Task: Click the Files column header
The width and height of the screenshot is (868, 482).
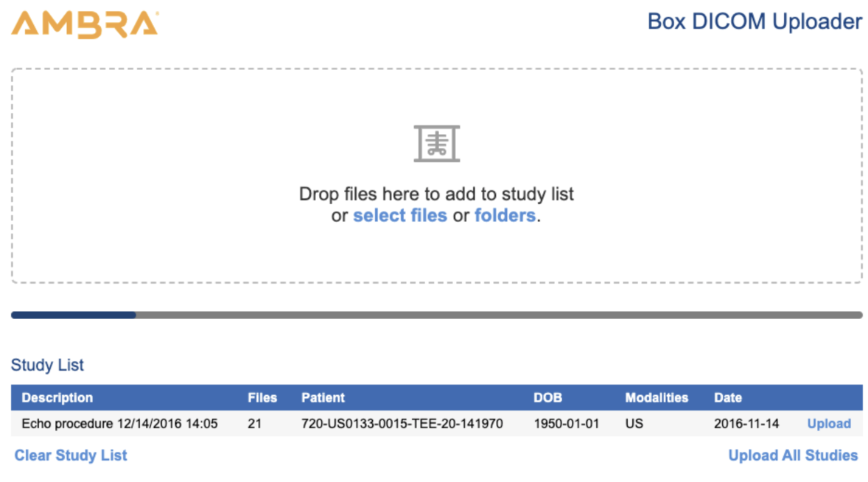Action: pyautogui.click(x=262, y=398)
